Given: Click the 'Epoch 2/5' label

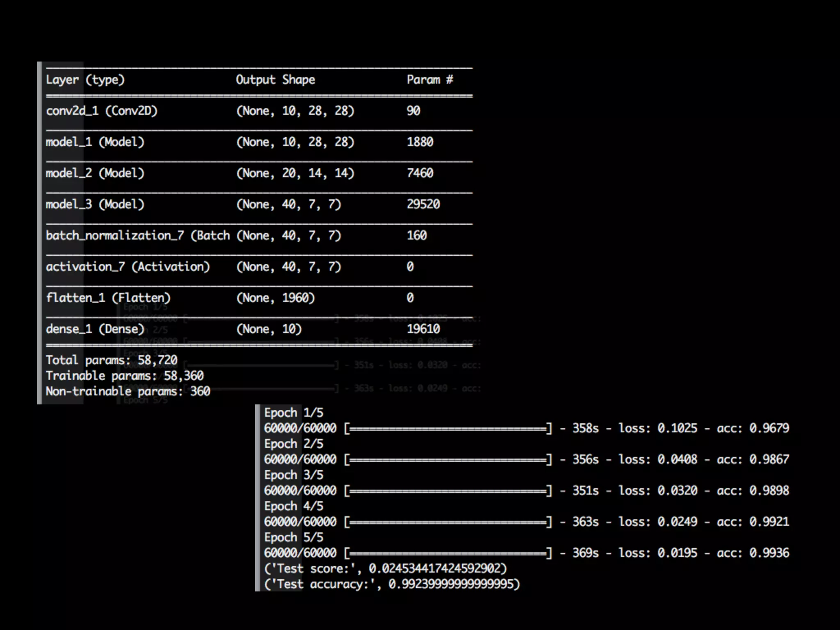Looking at the screenshot, I should [293, 444].
